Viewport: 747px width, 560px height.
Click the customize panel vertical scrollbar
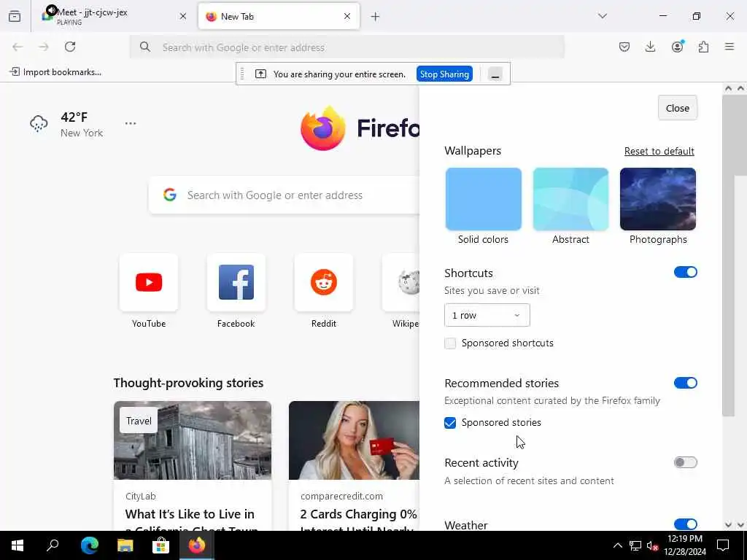point(729,256)
